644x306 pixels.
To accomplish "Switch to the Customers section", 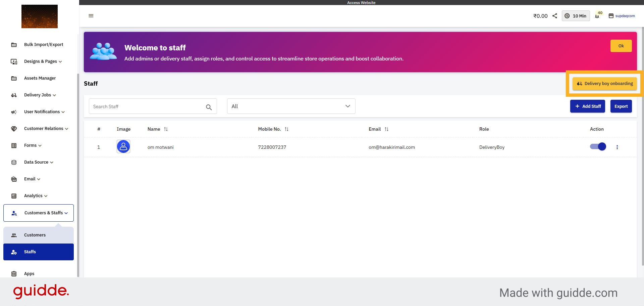I will pyautogui.click(x=35, y=235).
